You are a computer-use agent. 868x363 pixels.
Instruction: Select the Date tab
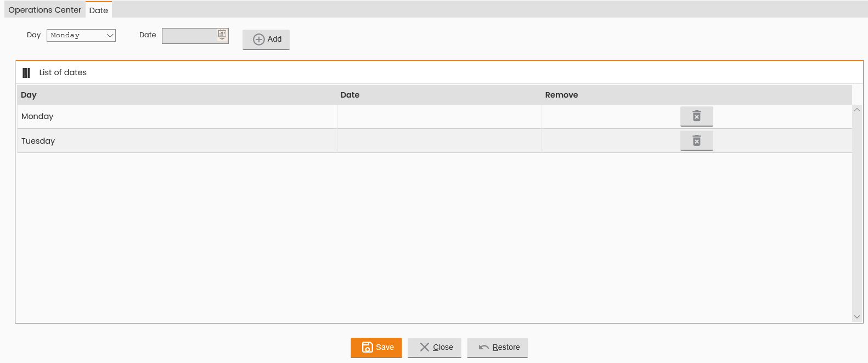tap(99, 10)
